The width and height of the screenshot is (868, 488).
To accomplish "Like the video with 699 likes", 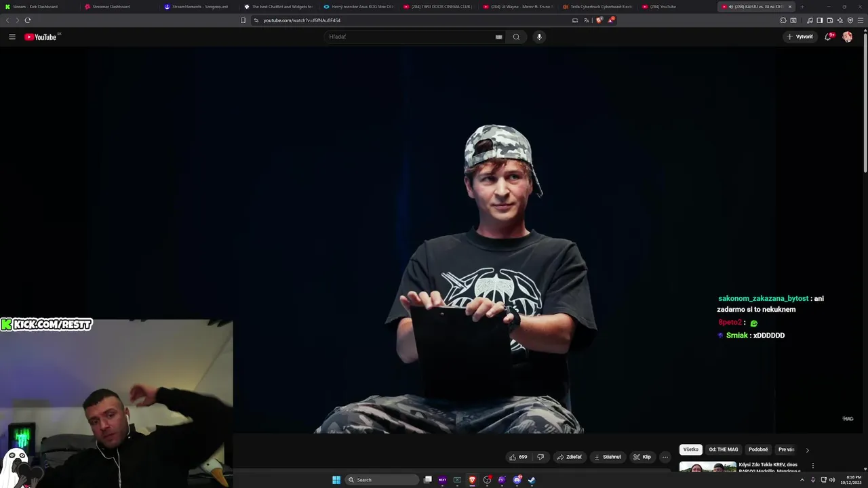I will click(518, 457).
